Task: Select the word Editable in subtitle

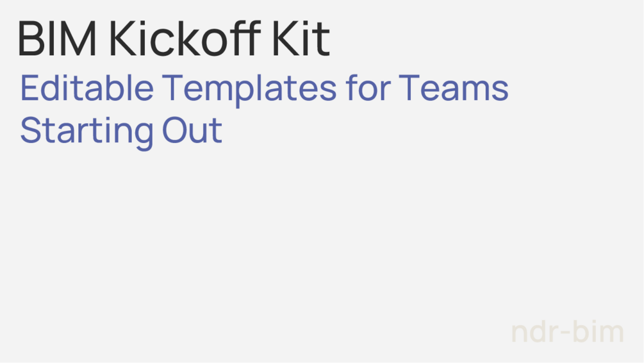Action: click(87, 88)
